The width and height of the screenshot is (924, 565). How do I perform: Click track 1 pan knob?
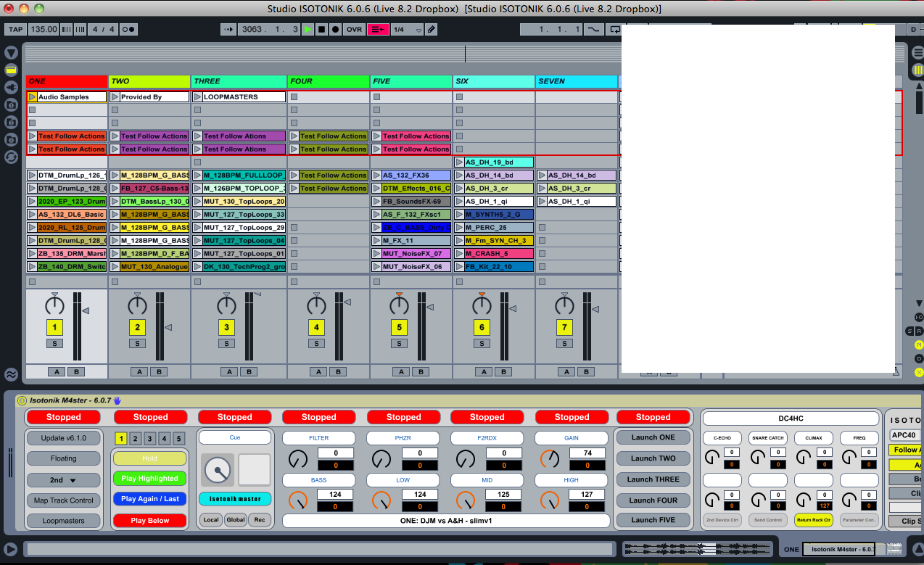pos(54,305)
